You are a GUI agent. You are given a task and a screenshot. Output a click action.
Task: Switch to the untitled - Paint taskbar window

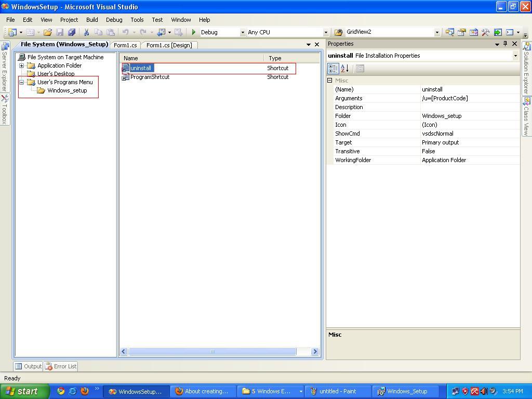(337, 391)
